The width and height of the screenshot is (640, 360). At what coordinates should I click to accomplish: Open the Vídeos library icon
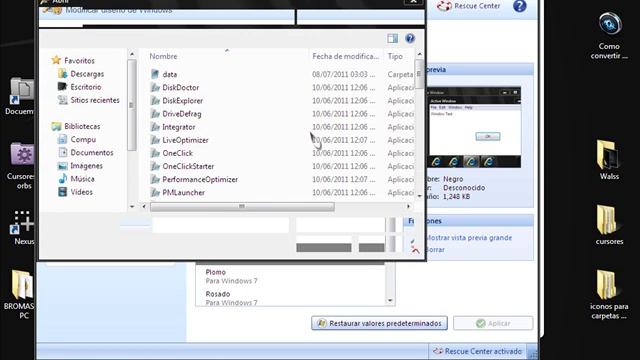62,192
